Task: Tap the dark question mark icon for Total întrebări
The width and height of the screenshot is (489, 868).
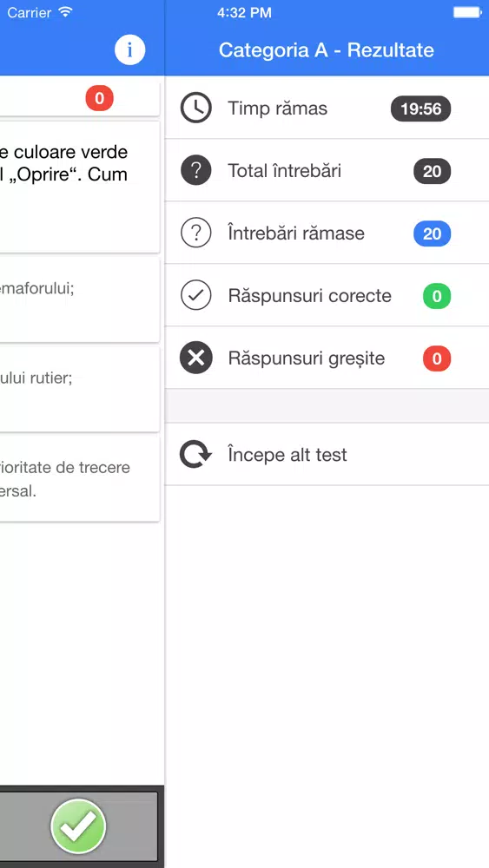Action: (196, 170)
